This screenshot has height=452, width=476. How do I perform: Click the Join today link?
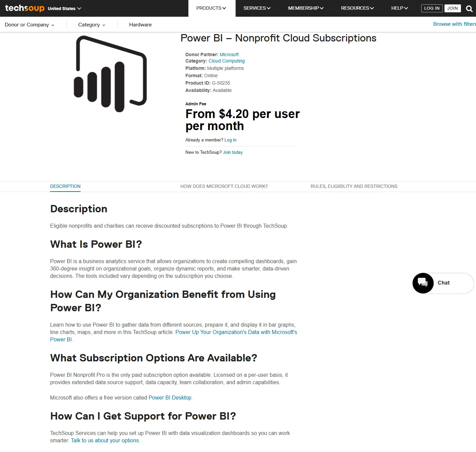pyautogui.click(x=233, y=152)
